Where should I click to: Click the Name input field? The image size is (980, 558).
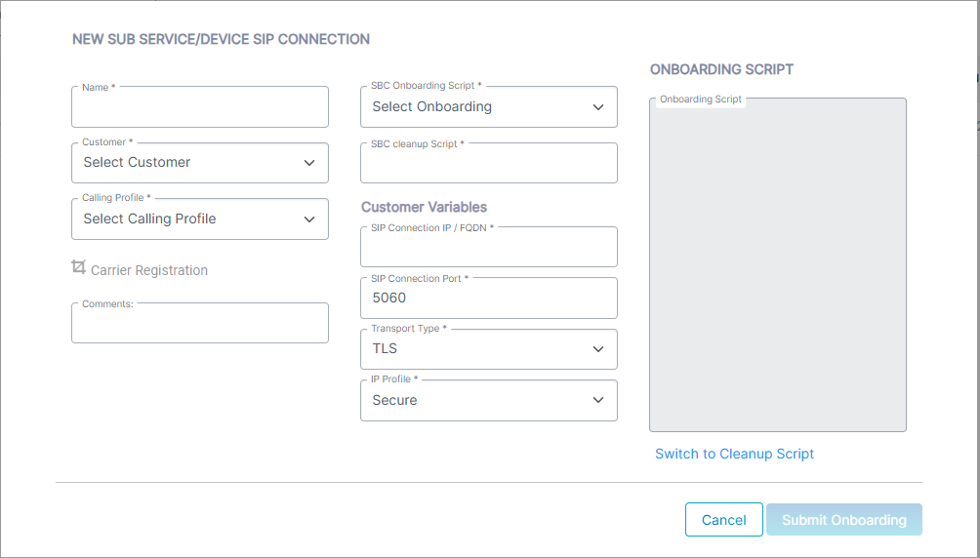200,107
